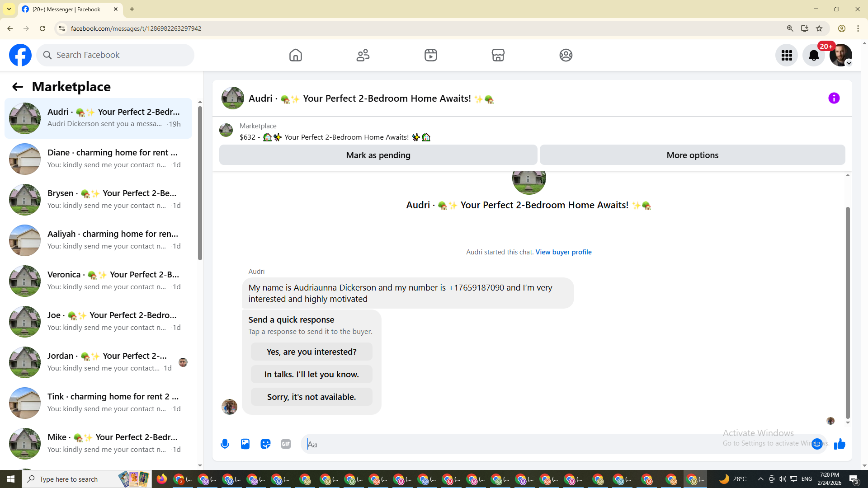Go back from Marketplace chats list

tap(17, 87)
